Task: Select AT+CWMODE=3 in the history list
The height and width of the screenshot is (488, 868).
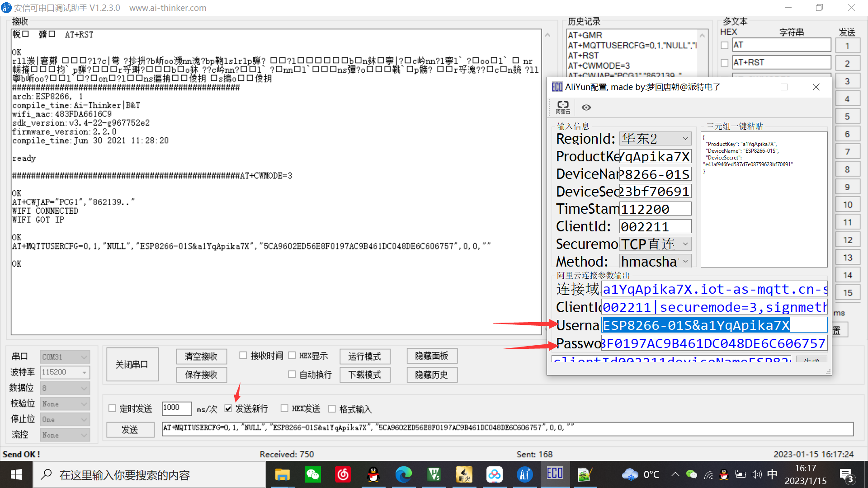Action: click(599, 66)
